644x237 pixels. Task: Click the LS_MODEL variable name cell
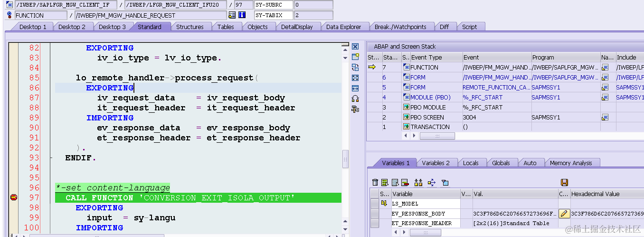(x=426, y=204)
